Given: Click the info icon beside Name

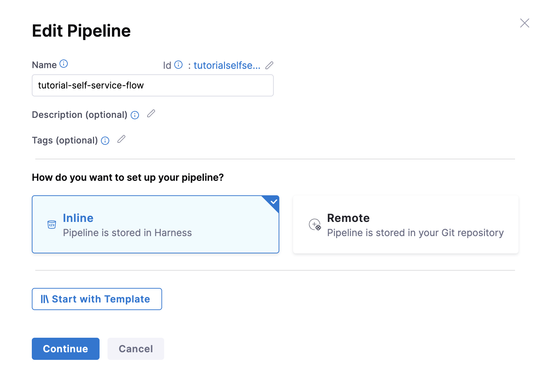Looking at the screenshot, I should pyautogui.click(x=64, y=64).
